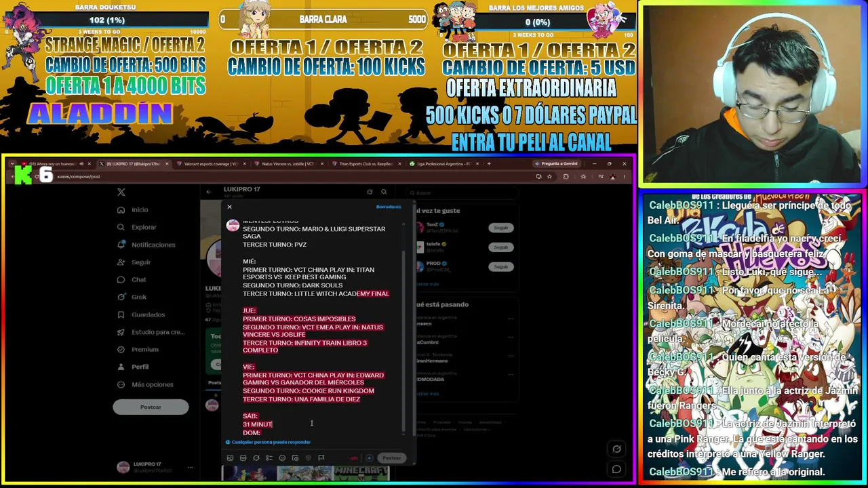This screenshot has width=868, height=488.
Task: Tag a location on the post
Action: pos(308,458)
